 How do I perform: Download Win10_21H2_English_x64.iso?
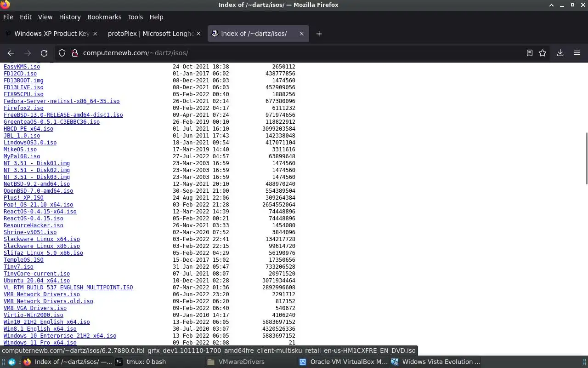click(x=47, y=322)
